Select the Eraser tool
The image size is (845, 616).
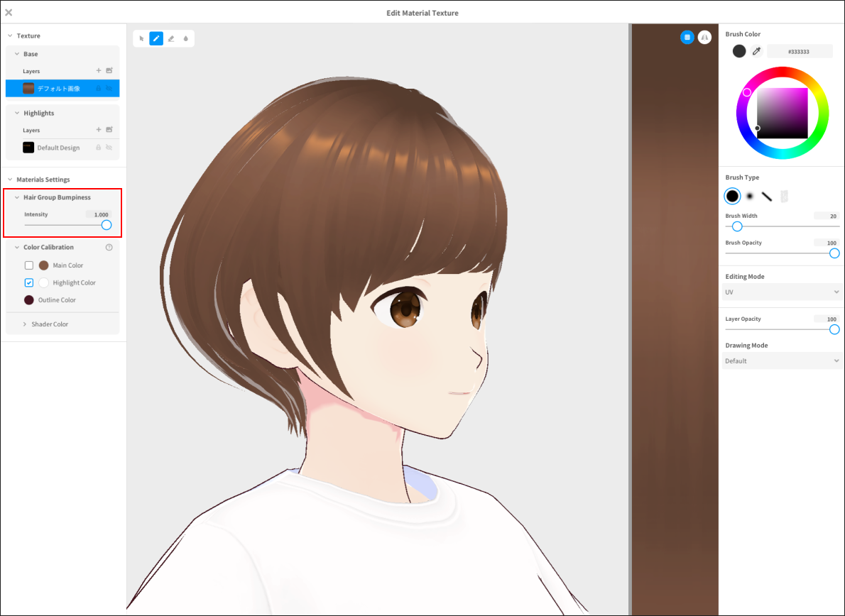tap(171, 38)
